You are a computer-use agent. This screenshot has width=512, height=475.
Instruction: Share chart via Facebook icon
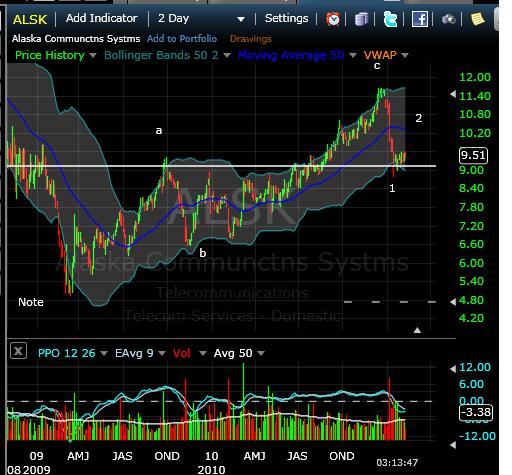click(420, 19)
